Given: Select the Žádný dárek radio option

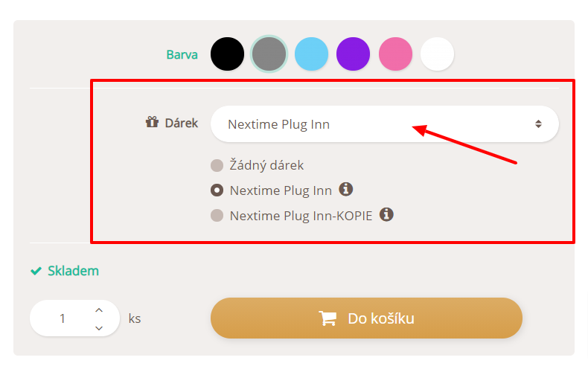Looking at the screenshot, I should [217, 165].
